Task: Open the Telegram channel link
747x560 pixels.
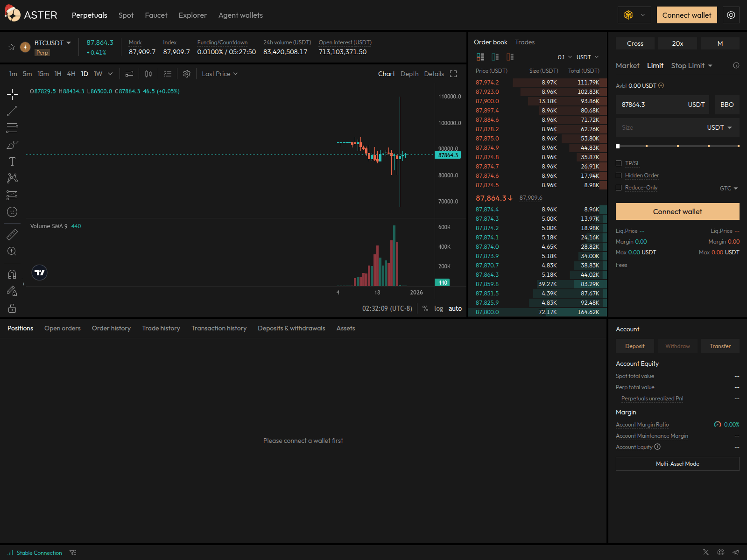Action: (736, 552)
